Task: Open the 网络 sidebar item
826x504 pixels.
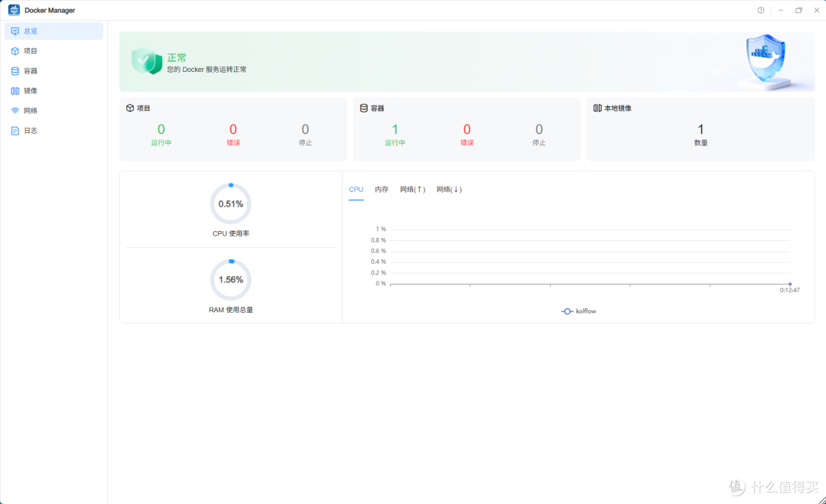Action: tap(54, 111)
